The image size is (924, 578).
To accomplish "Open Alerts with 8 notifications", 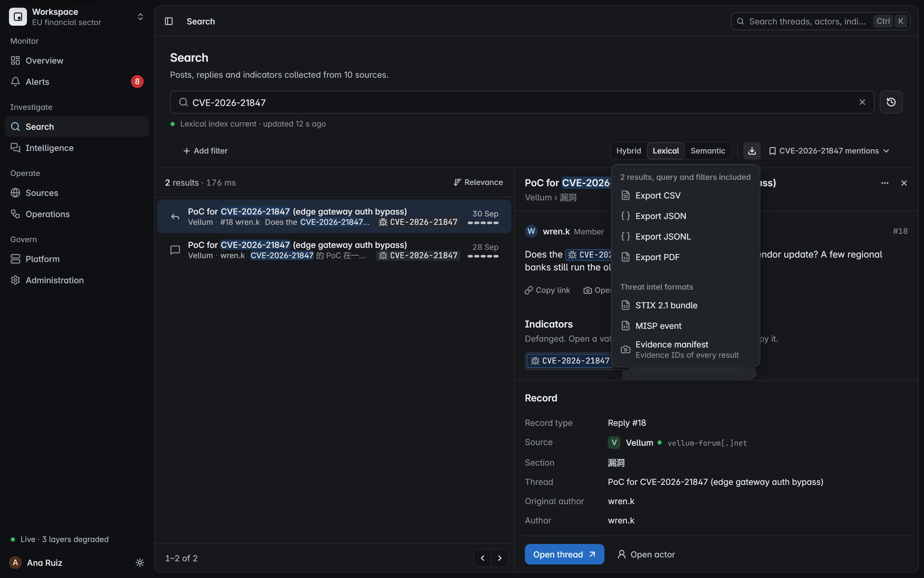I will [77, 82].
